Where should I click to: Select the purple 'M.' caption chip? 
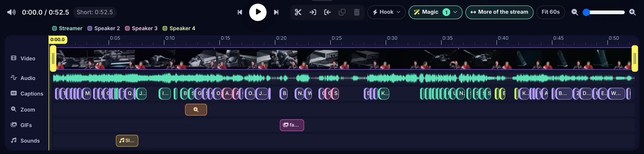pos(87,94)
